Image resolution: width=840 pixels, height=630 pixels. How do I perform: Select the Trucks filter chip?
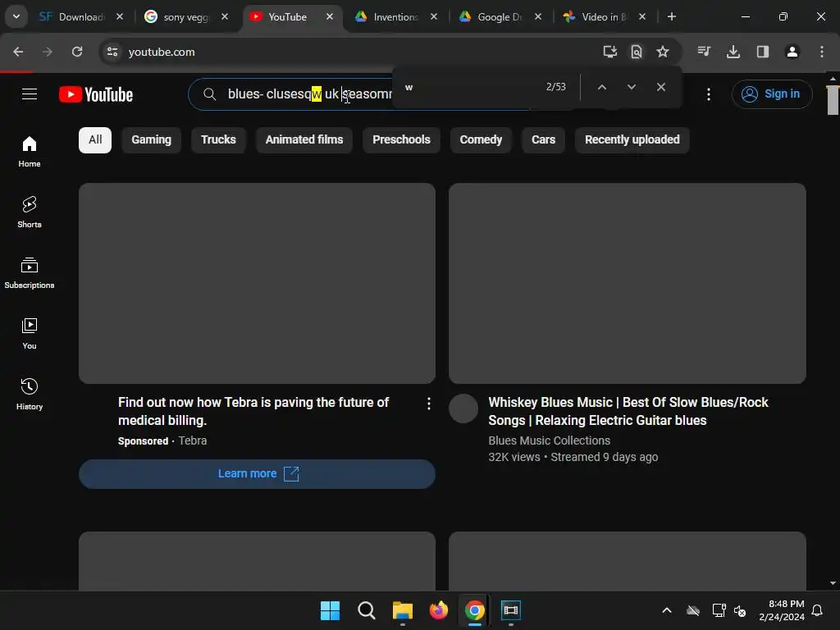pos(218,139)
